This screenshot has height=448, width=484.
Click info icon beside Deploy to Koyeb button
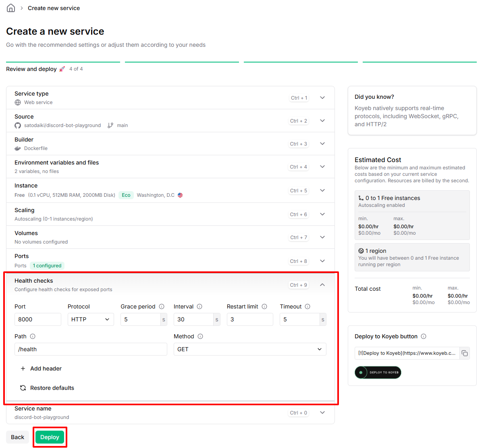(424, 336)
